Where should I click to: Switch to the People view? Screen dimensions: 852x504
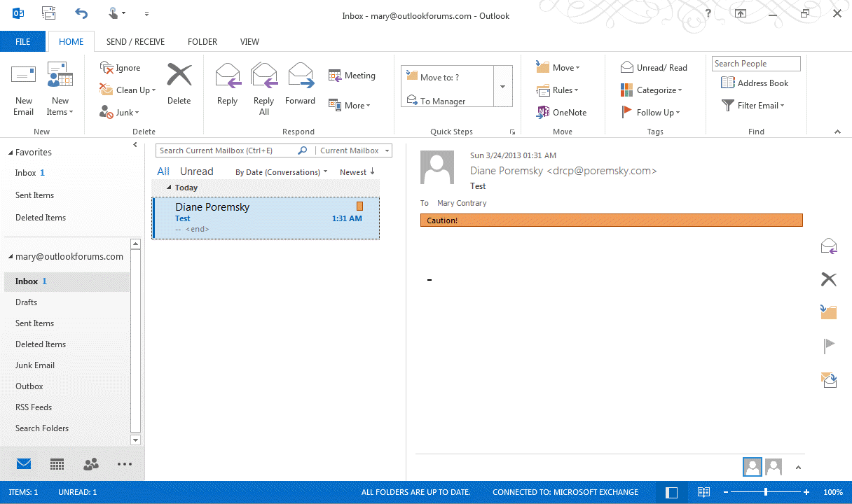coord(91,464)
